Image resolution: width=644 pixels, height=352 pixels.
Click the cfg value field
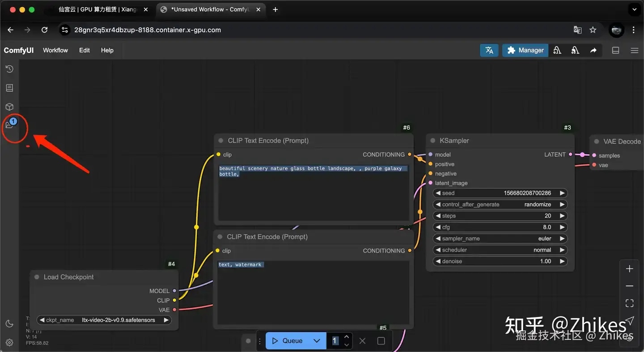point(500,227)
